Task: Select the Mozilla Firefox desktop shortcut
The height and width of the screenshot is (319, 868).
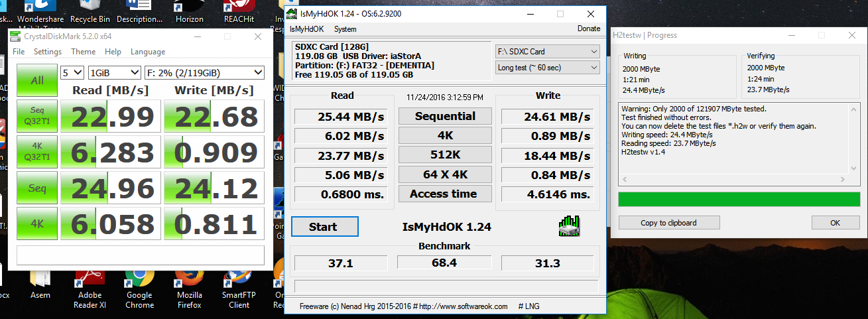Action: [189, 289]
